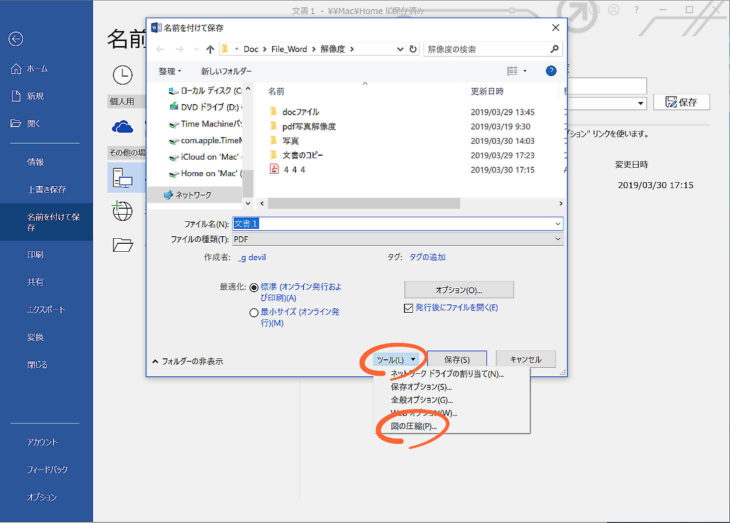Choose 標準 optimization radio option
This screenshot has width=730, height=523.
[254, 286]
